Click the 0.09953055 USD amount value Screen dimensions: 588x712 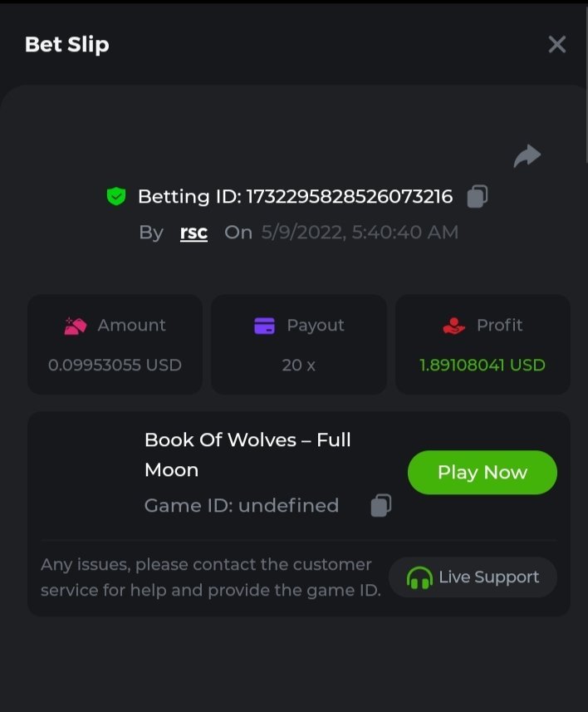tap(115, 365)
